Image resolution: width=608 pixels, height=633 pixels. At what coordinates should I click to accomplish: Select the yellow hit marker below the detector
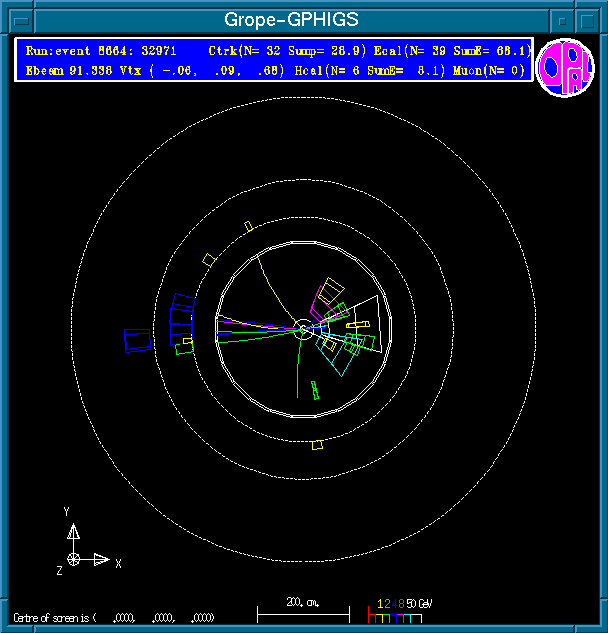pyautogui.click(x=317, y=444)
